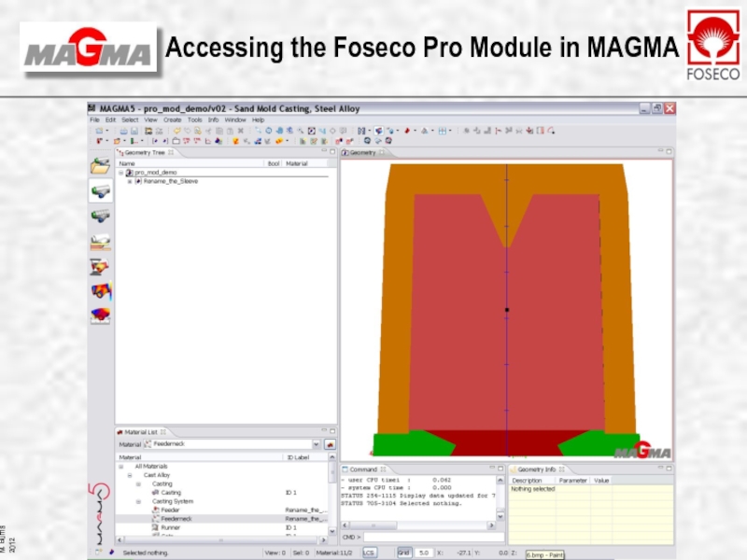Image resolution: width=747 pixels, height=560 pixels.
Task: Open the Mesh perspective icon in sidebar
Action: tap(101, 216)
